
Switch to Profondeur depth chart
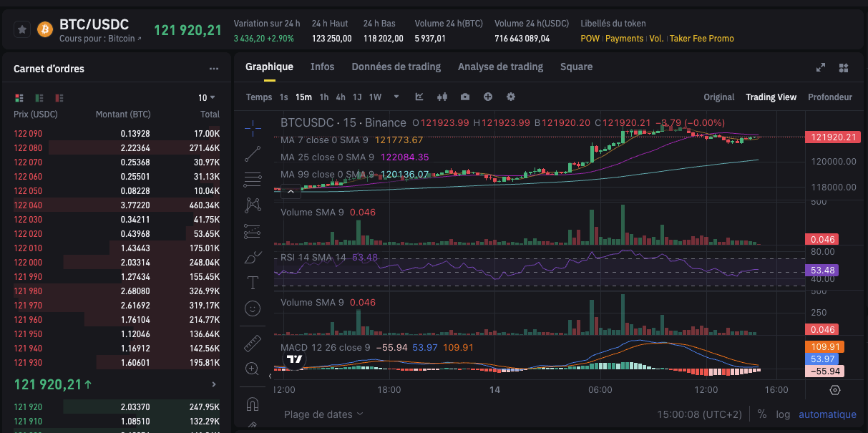[x=830, y=97]
